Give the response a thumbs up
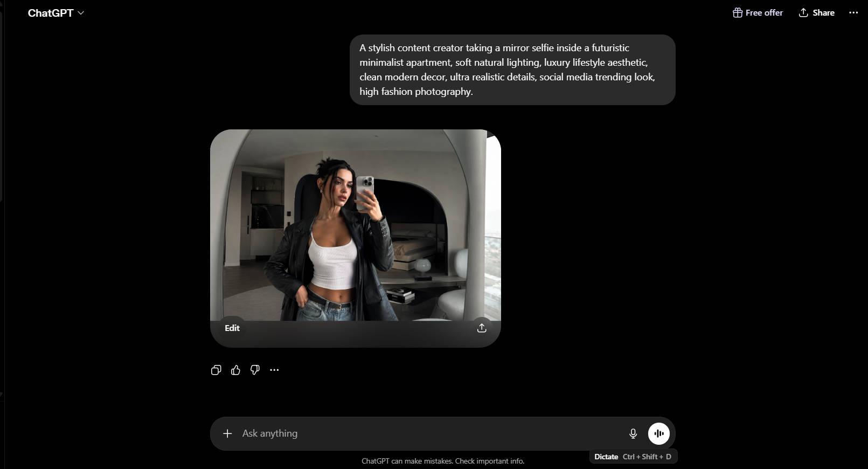 (x=235, y=370)
